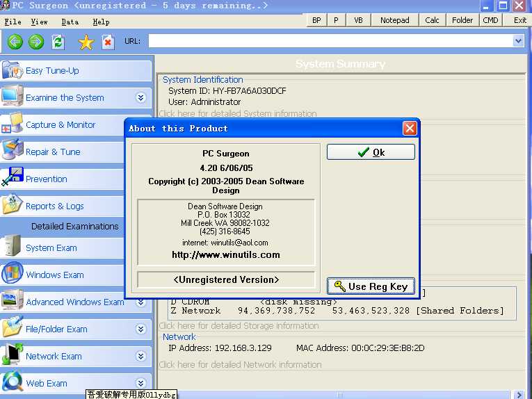Image resolution: width=532 pixels, height=399 pixels.
Task: Click the P toolbar button
Action: pos(336,20)
